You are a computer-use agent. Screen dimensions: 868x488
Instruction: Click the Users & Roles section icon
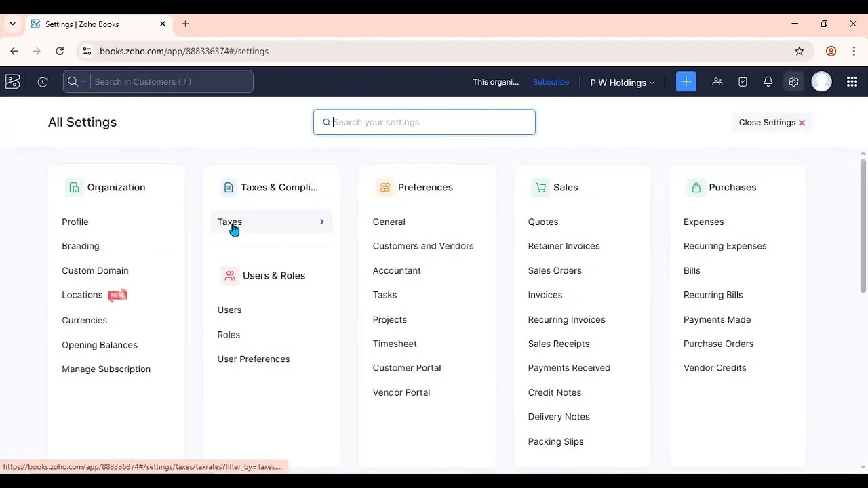point(230,276)
